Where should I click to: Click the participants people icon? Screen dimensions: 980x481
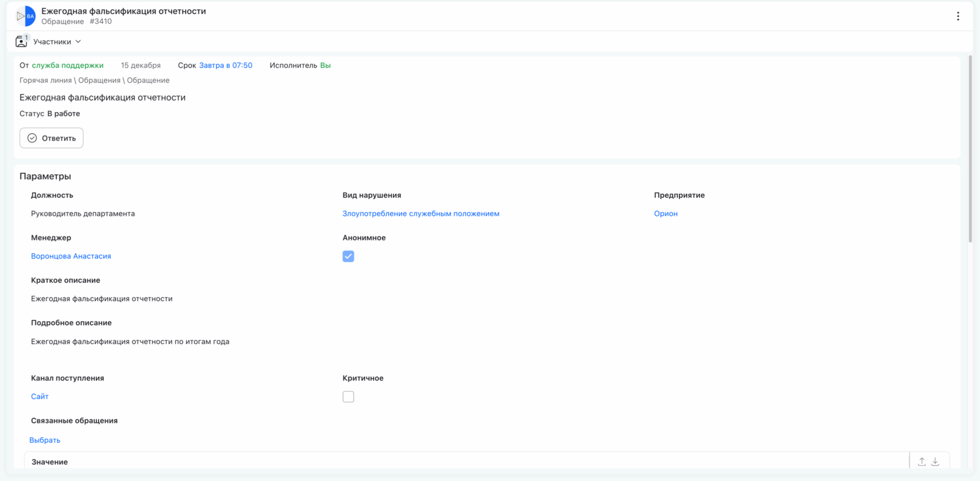[22, 41]
